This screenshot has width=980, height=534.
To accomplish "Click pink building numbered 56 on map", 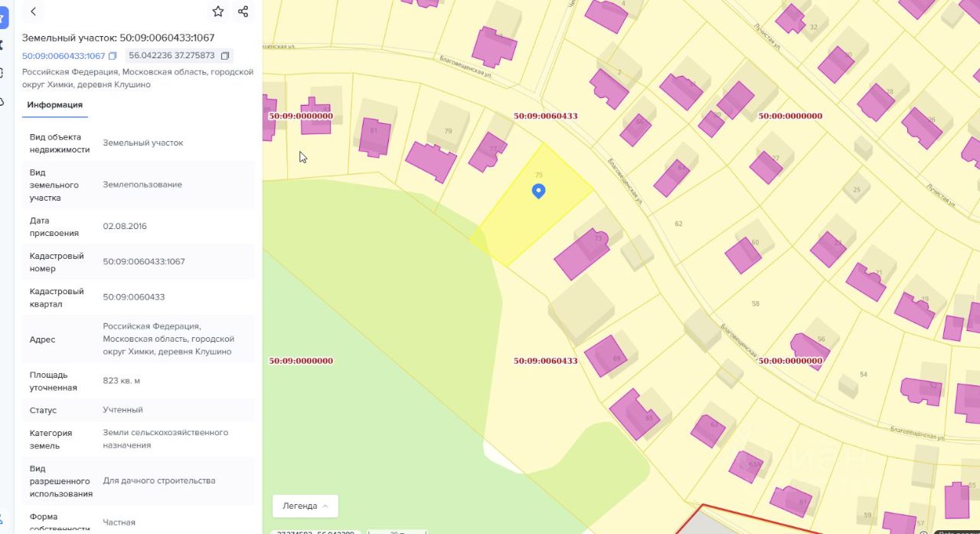I will tap(810, 351).
